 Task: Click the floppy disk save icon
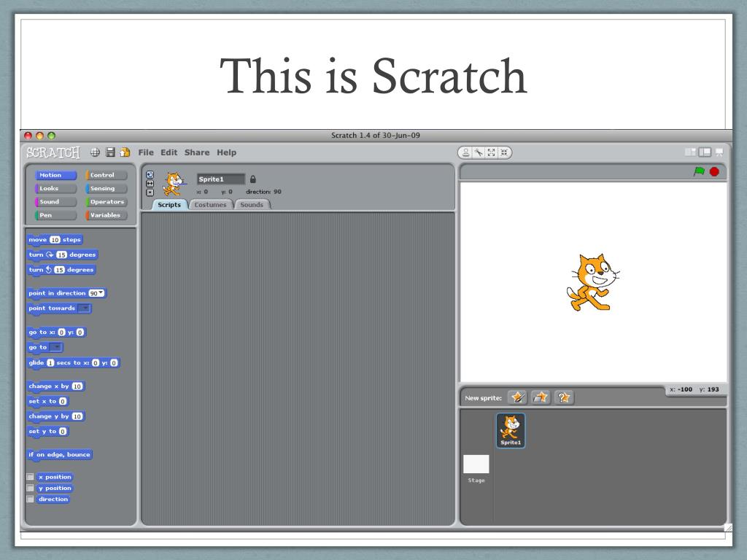[110, 152]
